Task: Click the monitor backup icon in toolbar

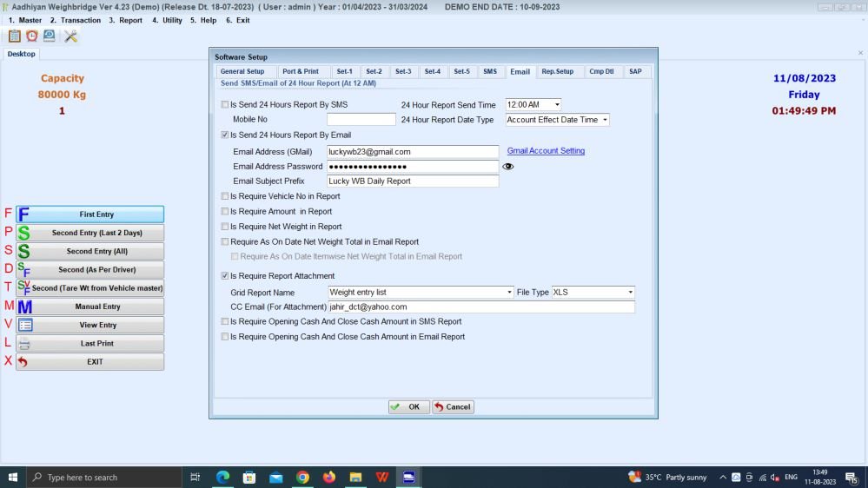Action: coord(50,36)
